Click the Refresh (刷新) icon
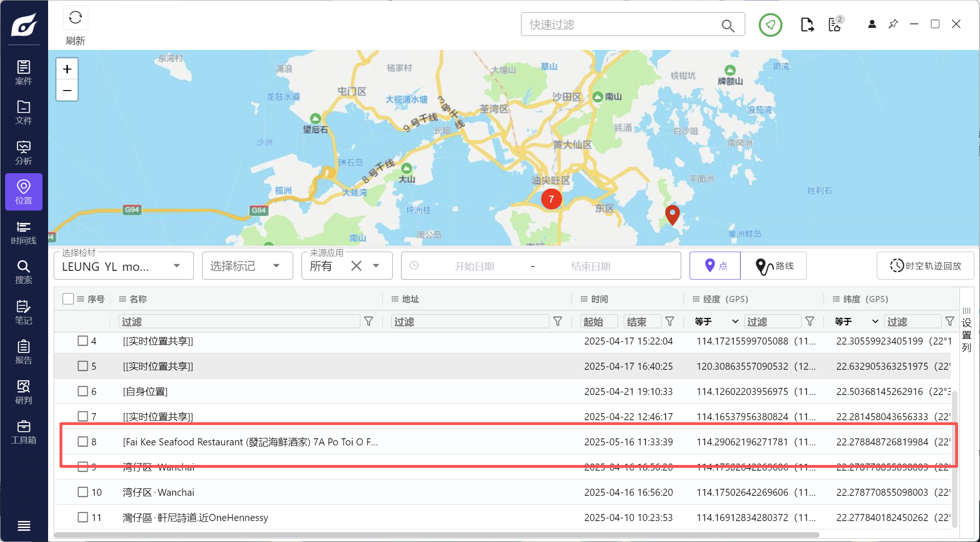Screen dimensions: 980x542 point(75,19)
